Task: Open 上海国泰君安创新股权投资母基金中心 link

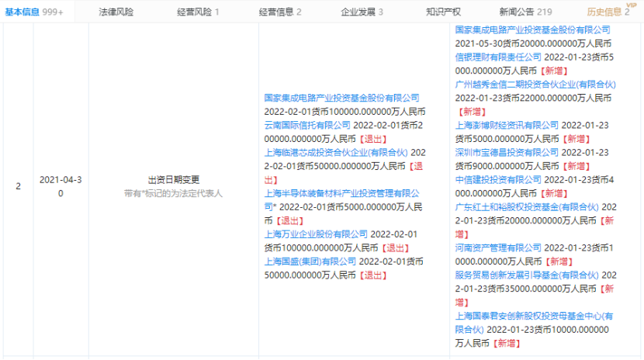Action: tap(534, 323)
